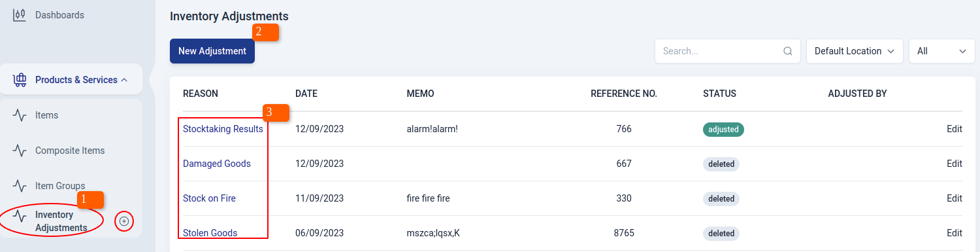This screenshot has width=980, height=252.
Task: Click the New Adjustment button
Action: [212, 51]
